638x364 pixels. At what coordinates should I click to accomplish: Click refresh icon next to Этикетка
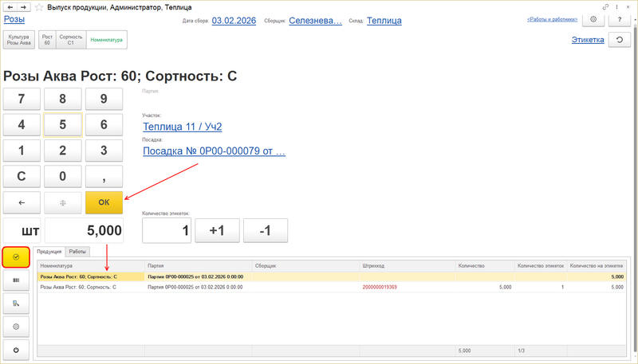620,40
